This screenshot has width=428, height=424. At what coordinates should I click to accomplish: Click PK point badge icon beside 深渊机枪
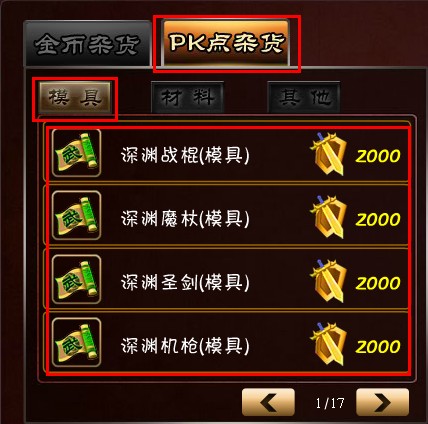point(328,344)
